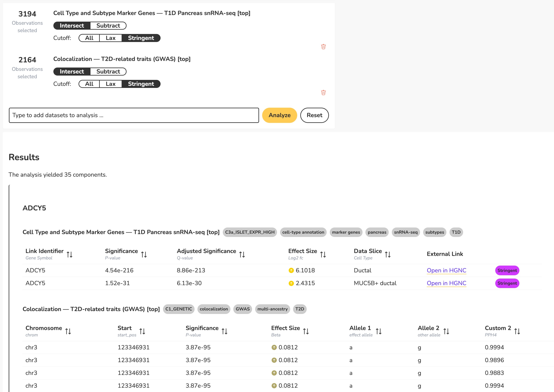Sort colocalization table by Start position
554x392 pixels.
[x=142, y=331]
